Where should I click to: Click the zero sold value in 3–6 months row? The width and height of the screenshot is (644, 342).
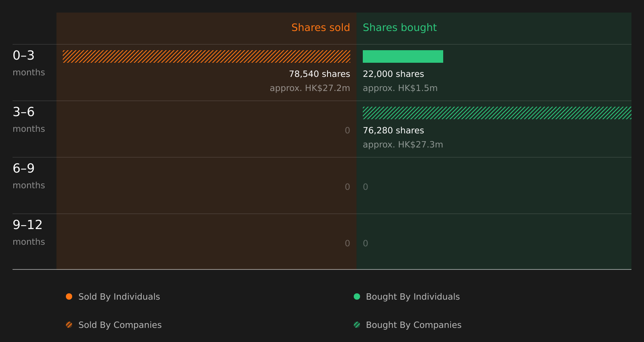click(347, 131)
